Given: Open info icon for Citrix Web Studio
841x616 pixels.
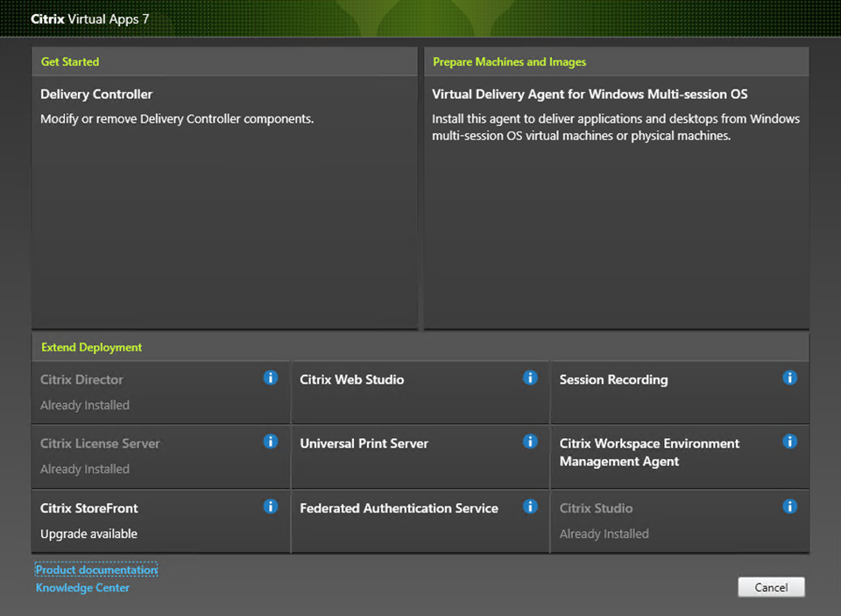Looking at the screenshot, I should click(x=530, y=378).
